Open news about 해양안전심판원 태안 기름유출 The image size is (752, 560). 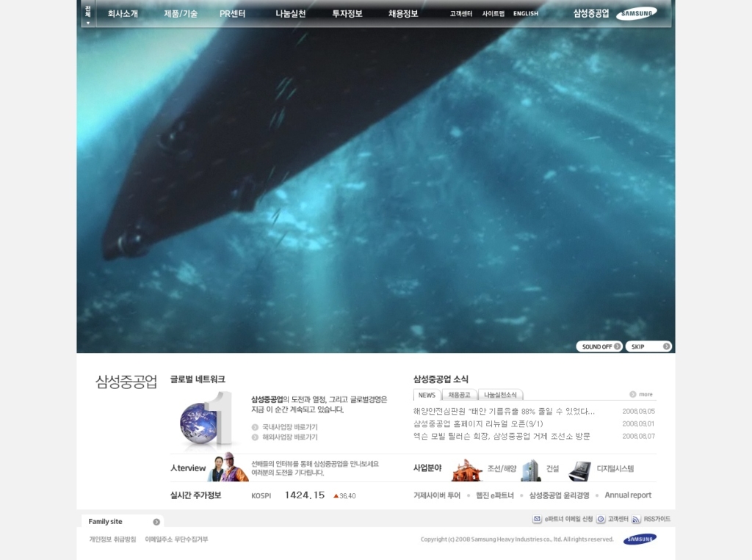coord(504,411)
